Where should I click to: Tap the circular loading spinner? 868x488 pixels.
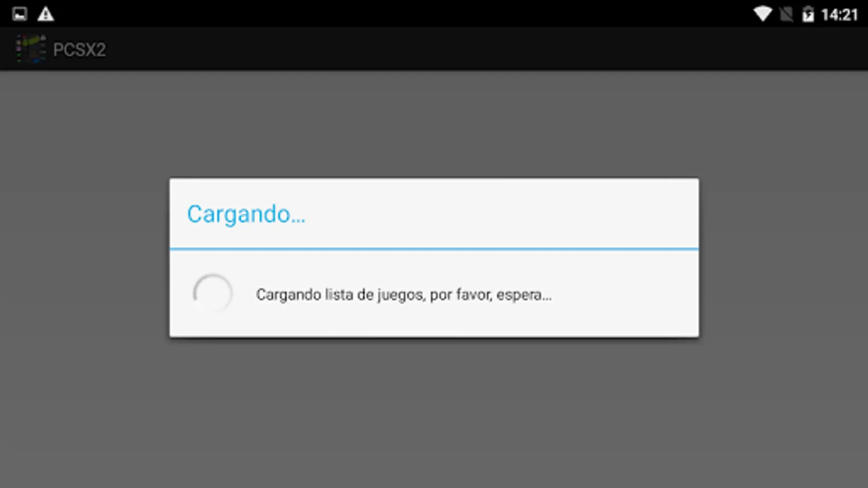coord(213,293)
